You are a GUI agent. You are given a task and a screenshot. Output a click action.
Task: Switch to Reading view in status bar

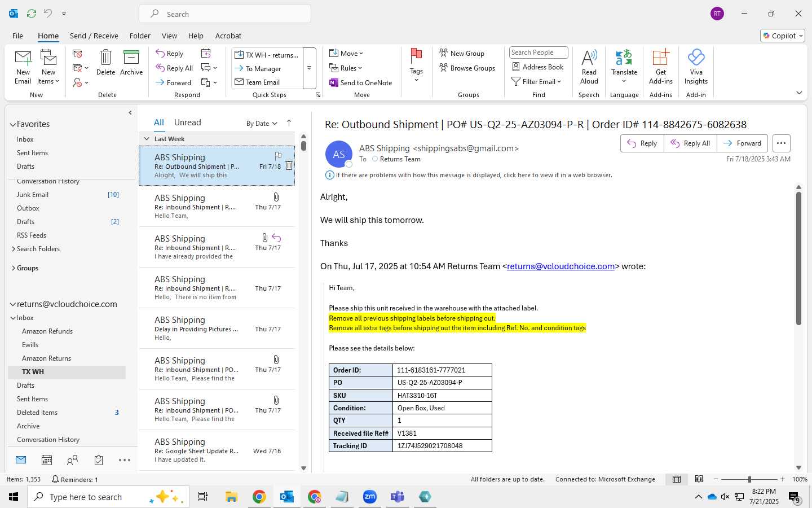699,479
